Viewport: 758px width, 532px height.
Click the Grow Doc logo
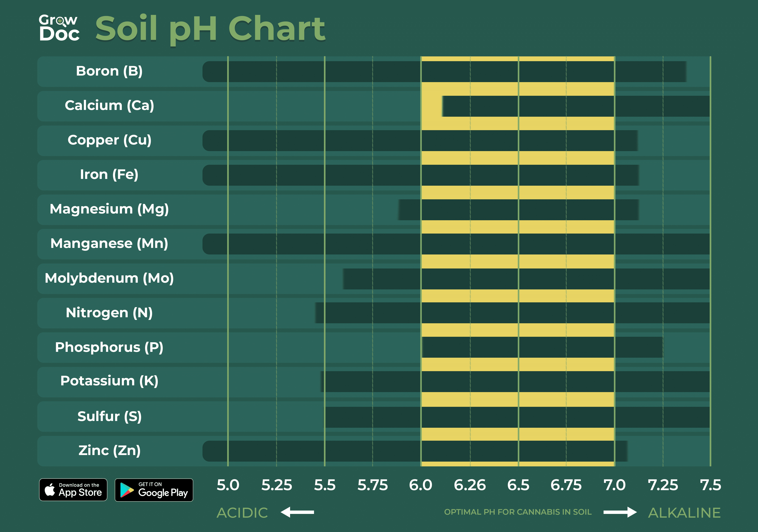[59, 28]
